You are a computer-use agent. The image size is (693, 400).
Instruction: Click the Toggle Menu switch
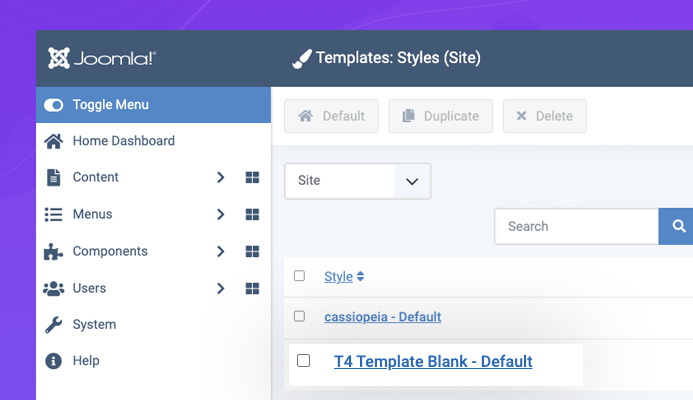(x=53, y=105)
